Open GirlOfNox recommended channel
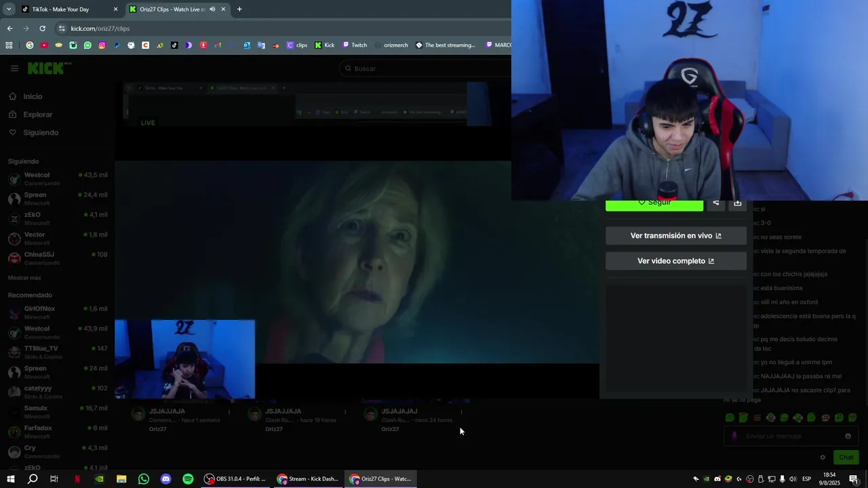This screenshot has width=868, height=488. pos(58,312)
